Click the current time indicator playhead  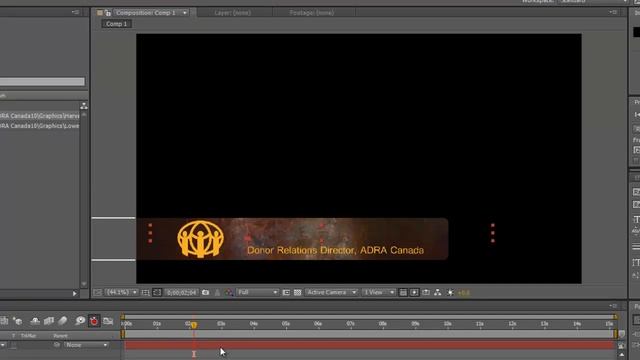(194, 325)
